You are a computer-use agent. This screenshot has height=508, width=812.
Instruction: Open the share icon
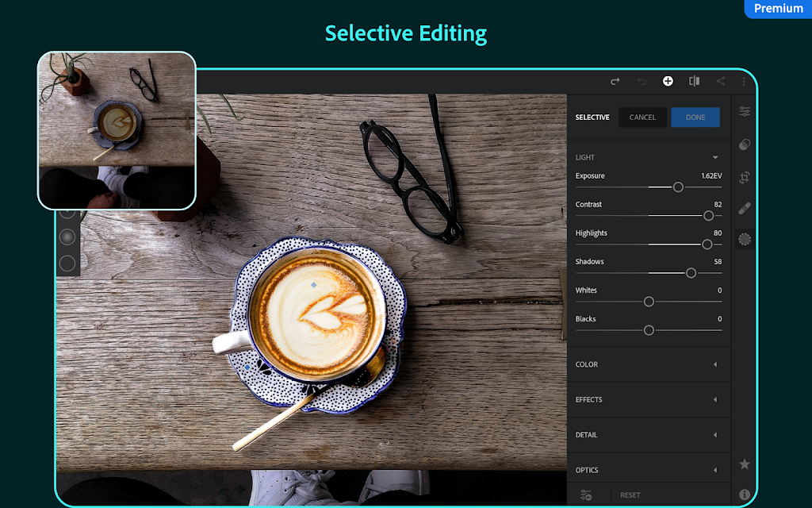click(x=720, y=81)
